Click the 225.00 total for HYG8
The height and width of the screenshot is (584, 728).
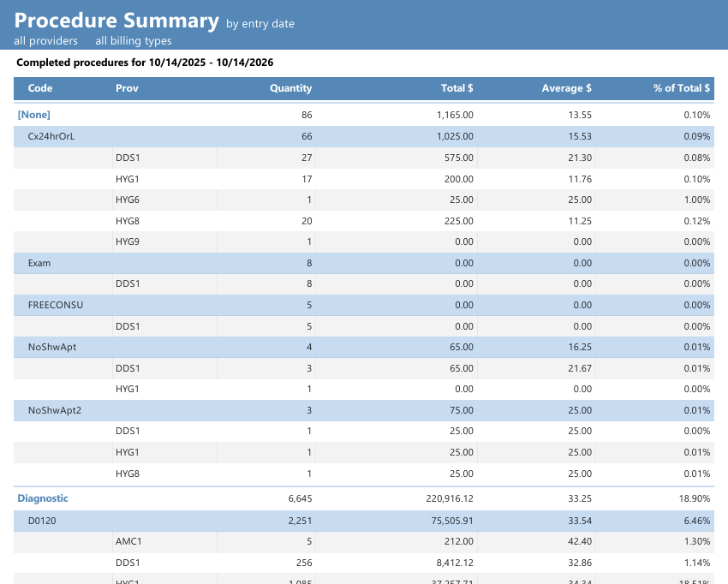pos(459,221)
